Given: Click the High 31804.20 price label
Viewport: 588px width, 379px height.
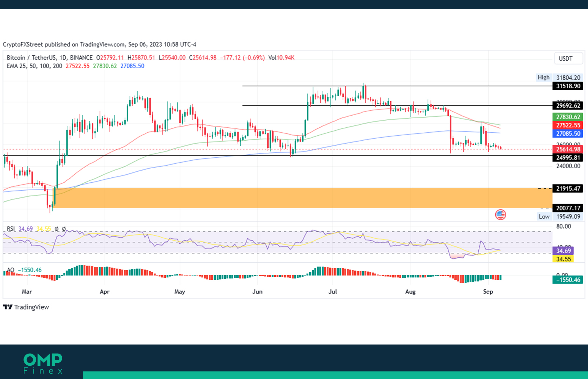Looking at the screenshot, I should pos(560,77).
